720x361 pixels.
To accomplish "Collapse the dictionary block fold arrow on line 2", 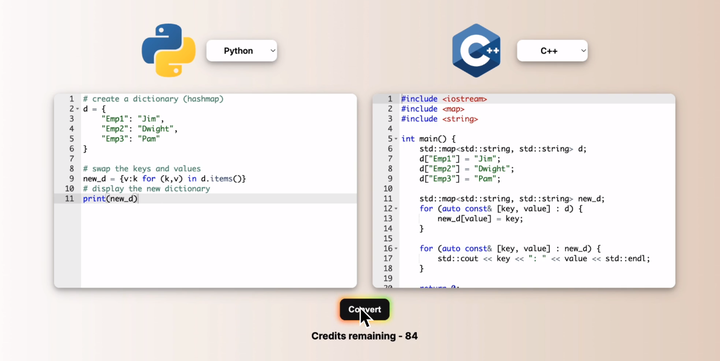I will (x=78, y=109).
